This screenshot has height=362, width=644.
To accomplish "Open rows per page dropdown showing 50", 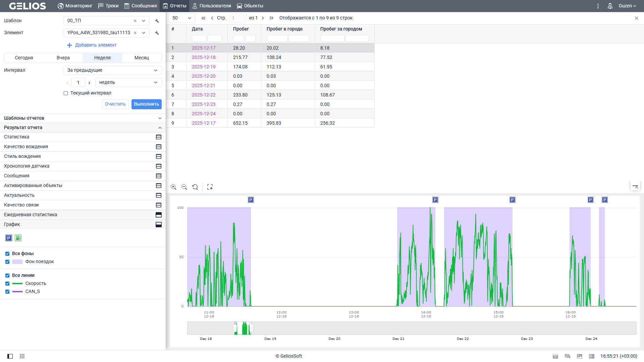I will click(182, 18).
